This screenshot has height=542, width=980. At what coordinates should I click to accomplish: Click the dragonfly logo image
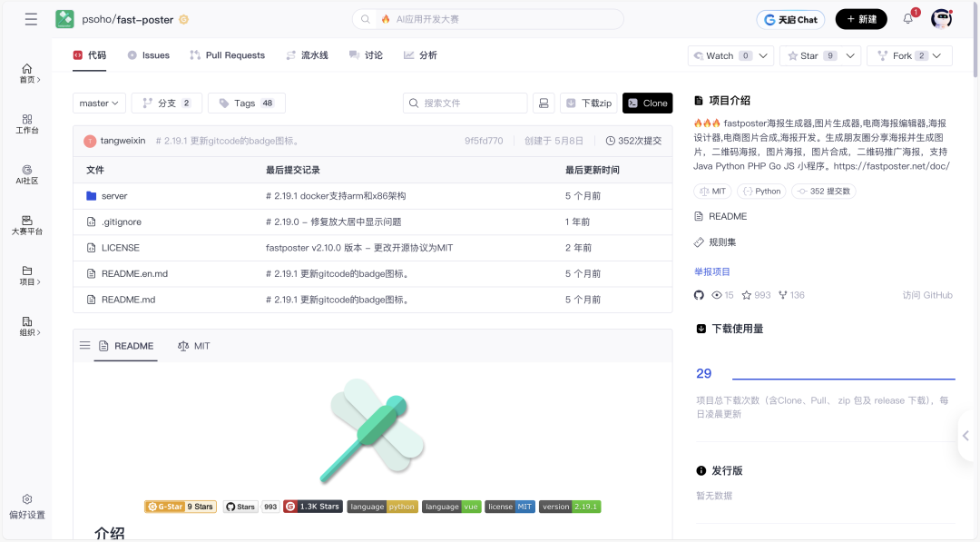[372, 430]
